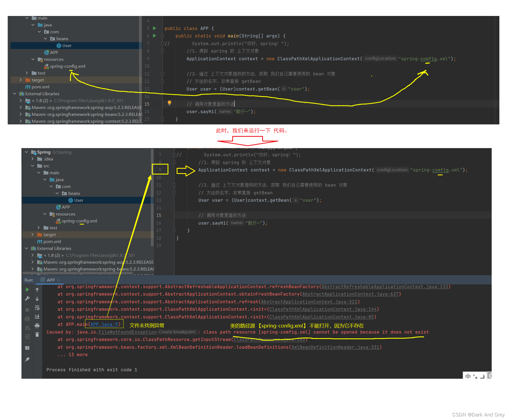The height and width of the screenshot is (420, 509).
Task: Click the Restore Layout icon in Run panel
Action: (27, 348)
